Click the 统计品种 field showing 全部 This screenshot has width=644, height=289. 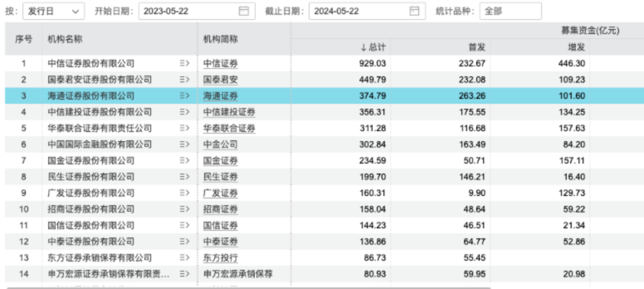click(x=510, y=11)
